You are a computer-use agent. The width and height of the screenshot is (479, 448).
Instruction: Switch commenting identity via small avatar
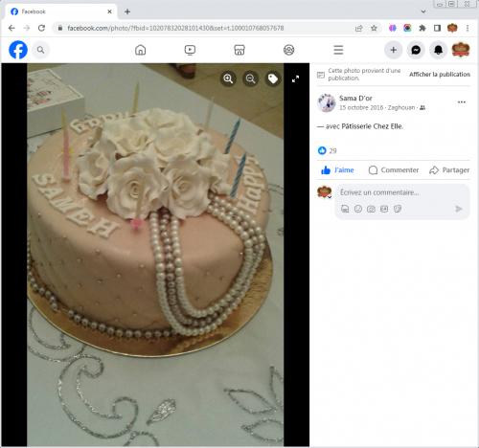pyautogui.click(x=325, y=192)
